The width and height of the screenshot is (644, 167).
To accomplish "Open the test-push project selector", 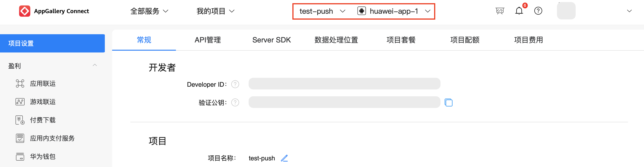I will tap(322, 11).
